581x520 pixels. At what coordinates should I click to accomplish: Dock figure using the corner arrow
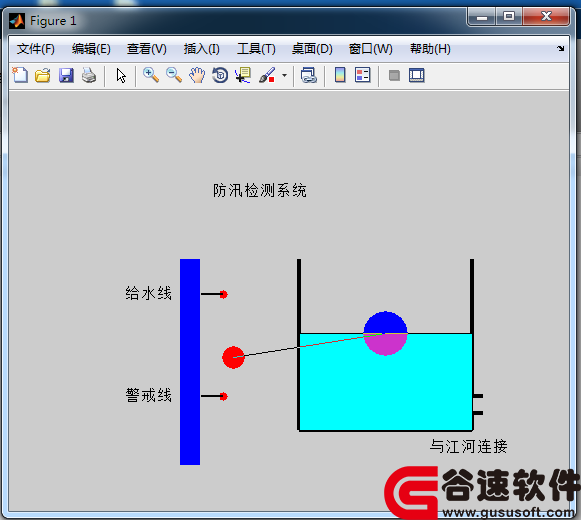coord(560,49)
